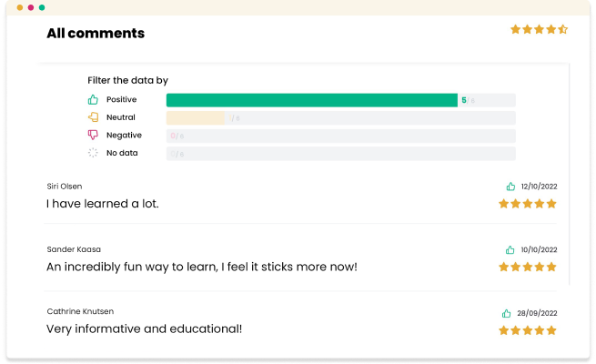Click the green dot in window title bar
596x364 pixels.
pyautogui.click(x=42, y=7)
